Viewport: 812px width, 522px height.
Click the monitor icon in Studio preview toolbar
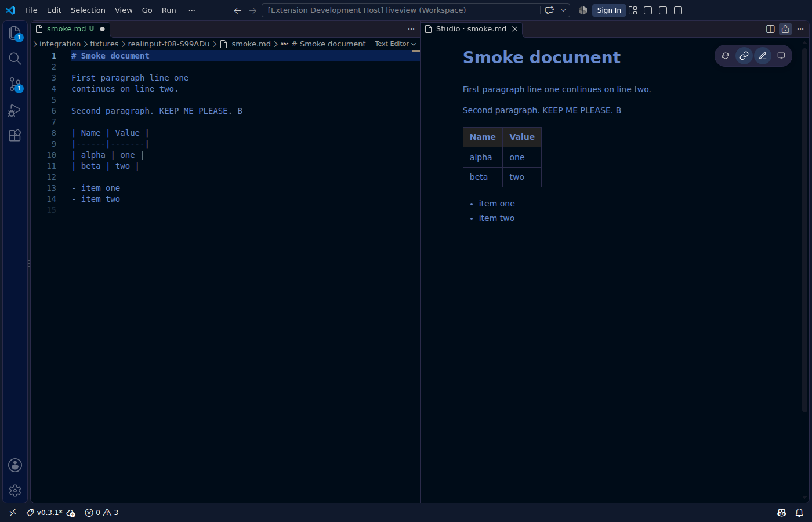(x=781, y=56)
